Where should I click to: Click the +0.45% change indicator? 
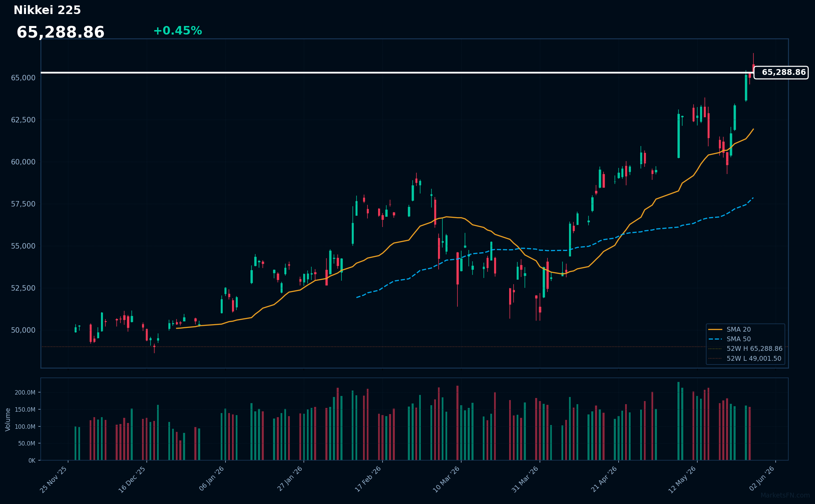[x=178, y=31]
